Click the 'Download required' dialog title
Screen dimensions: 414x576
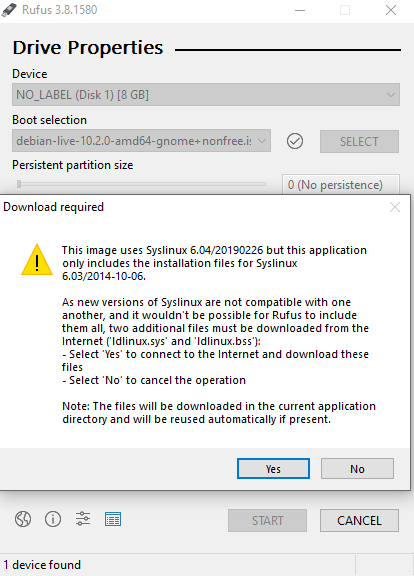(54, 207)
